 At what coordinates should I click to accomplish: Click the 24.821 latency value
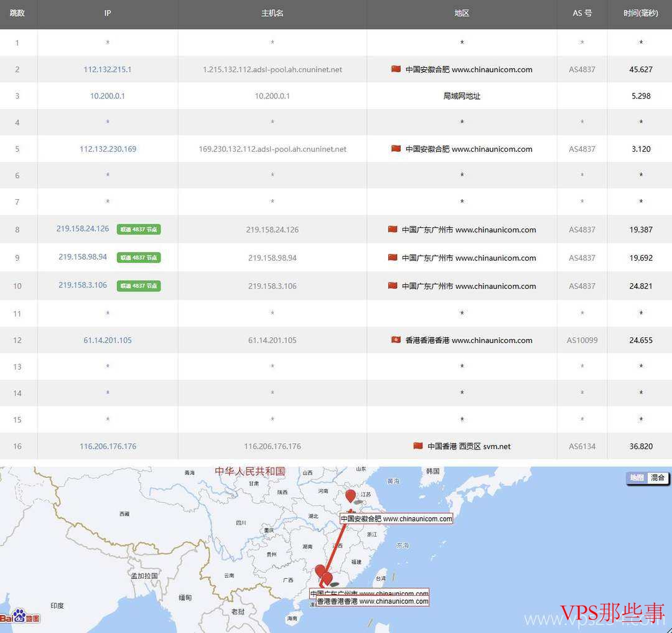point(641,286)
